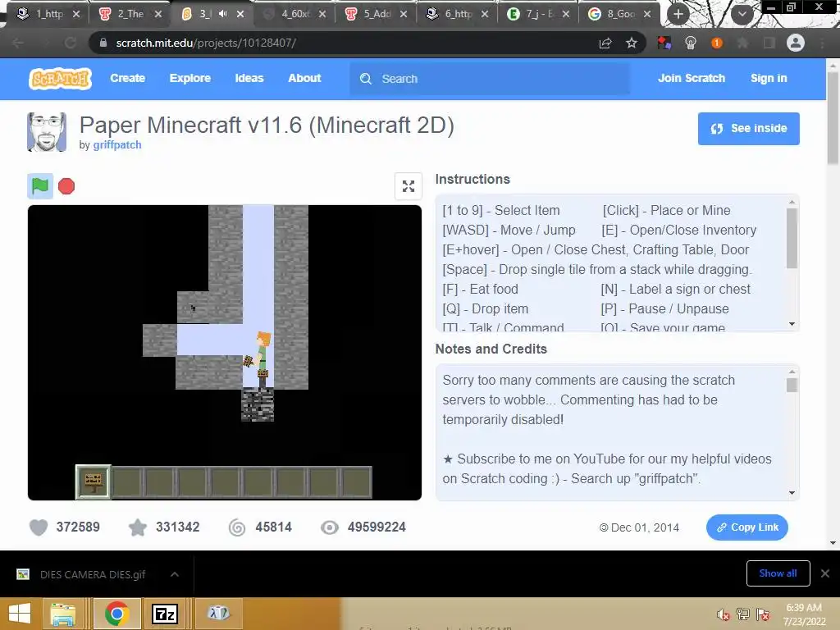Click the green flag to start project
This screenshot has height=630, width=840.
pos(40,186)
